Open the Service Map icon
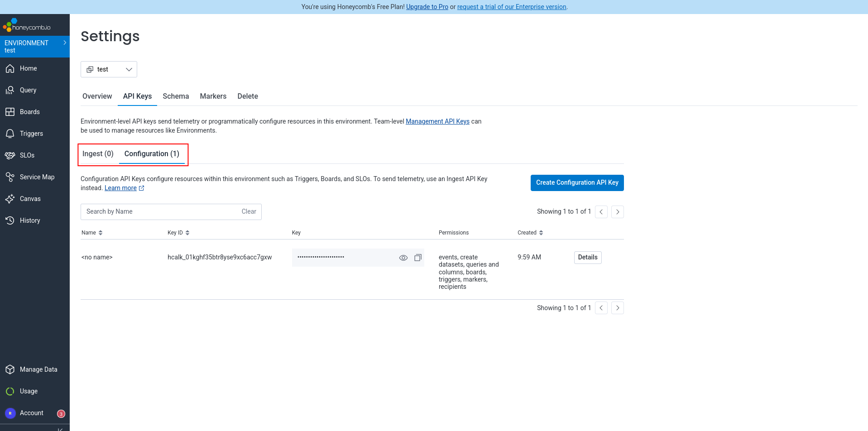Viewport: 868px width, 431px height. pyautogui.click(x=10, y=177)
